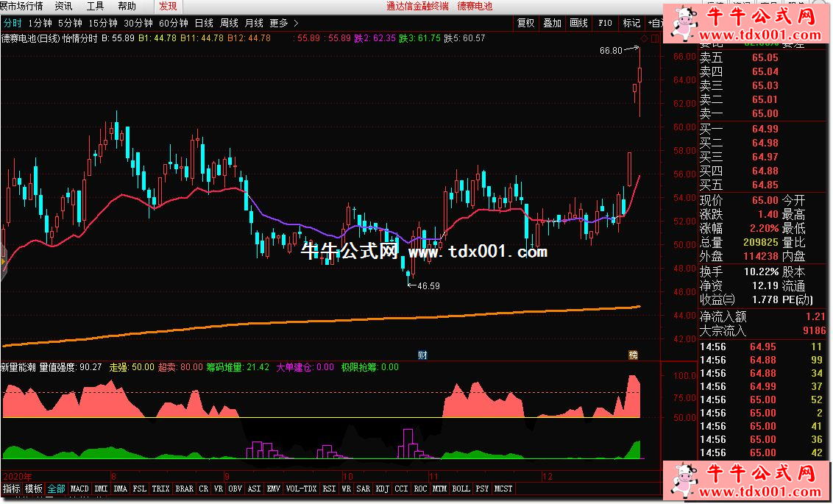
Task: Apply the PSY indicator
Action: pos(483,489)
